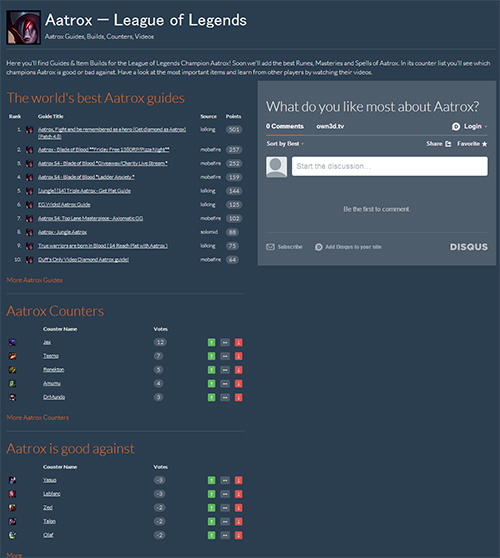Downvote Olaf under good against
The image size is (500, 558).
pyautogui.click(x=238, y=535)
